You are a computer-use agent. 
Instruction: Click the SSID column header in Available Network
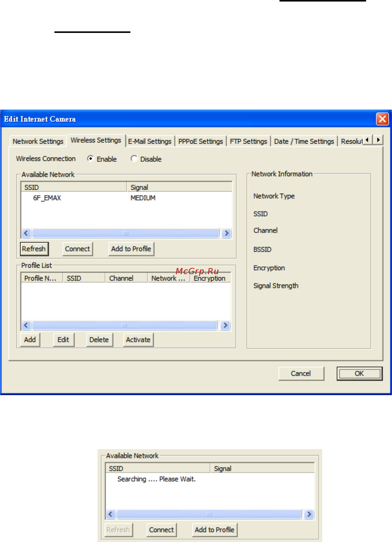click(74, 187)
